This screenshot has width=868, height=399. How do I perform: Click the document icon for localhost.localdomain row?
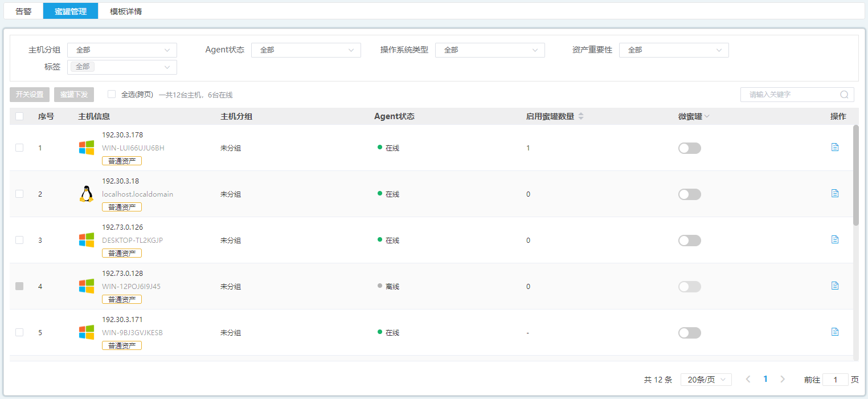tap(835, 193)
